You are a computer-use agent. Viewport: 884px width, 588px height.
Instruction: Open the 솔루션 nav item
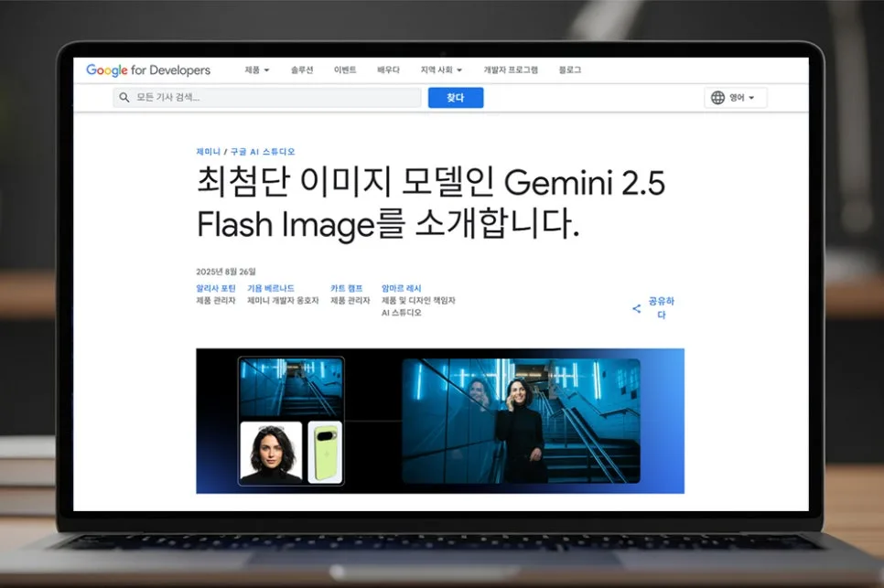coord(302,69)
